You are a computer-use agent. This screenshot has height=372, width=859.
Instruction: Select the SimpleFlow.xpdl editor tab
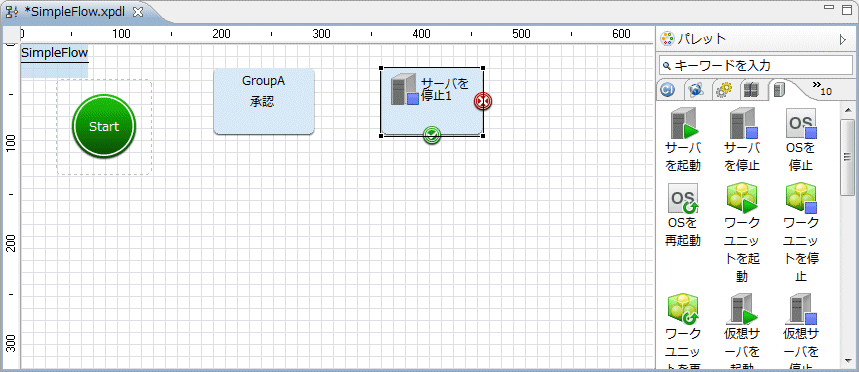click(75, 13)
